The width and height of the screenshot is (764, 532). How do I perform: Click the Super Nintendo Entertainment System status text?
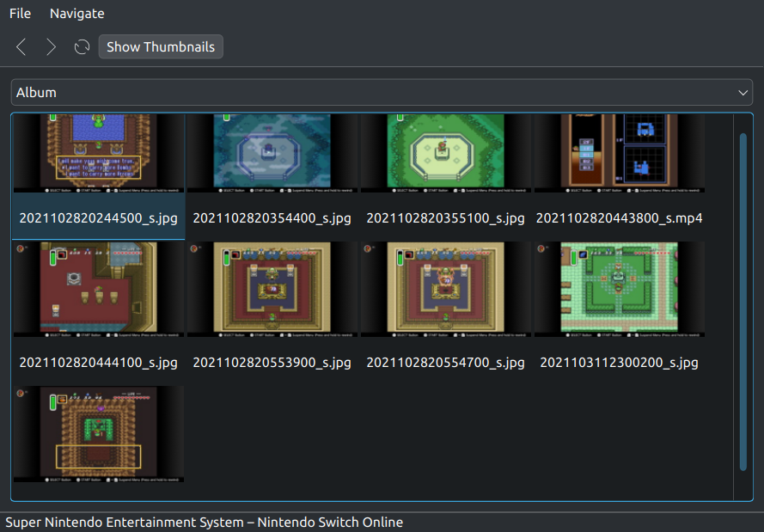click(x=205, y=523)
